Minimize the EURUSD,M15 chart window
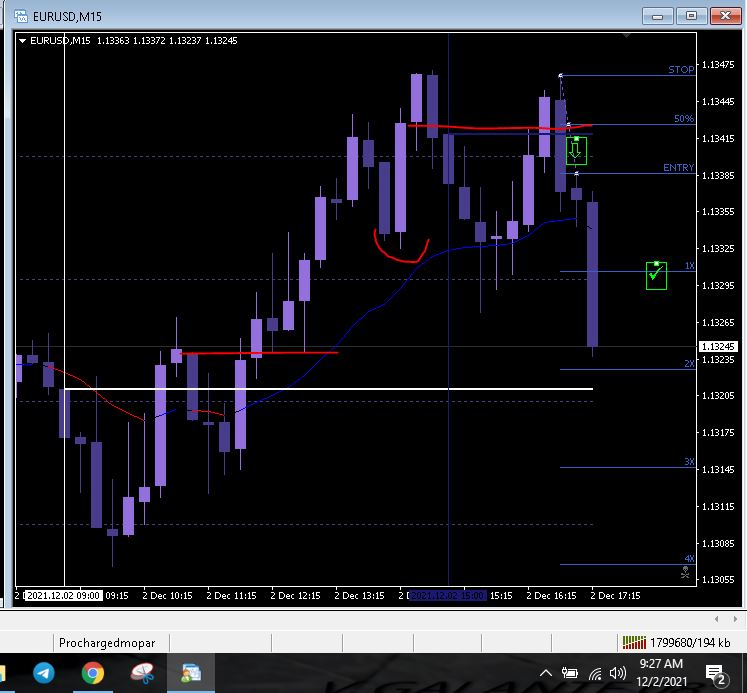 [x=657, y=16]
